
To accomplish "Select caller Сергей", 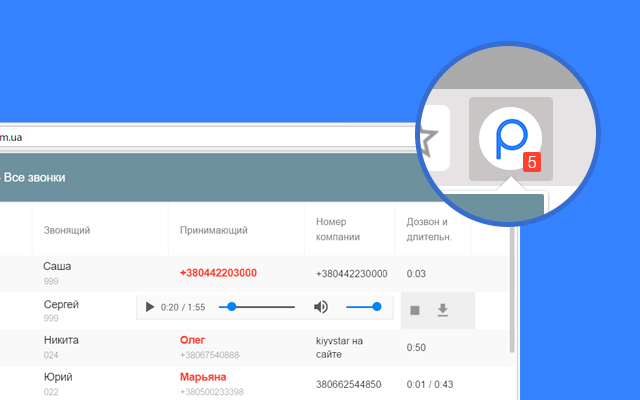I will (61, 304).
